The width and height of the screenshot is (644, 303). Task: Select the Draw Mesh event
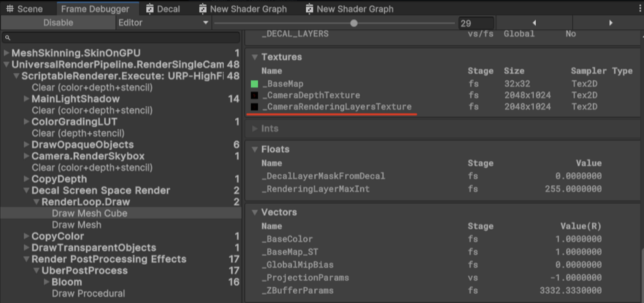[x=76, y=225]
